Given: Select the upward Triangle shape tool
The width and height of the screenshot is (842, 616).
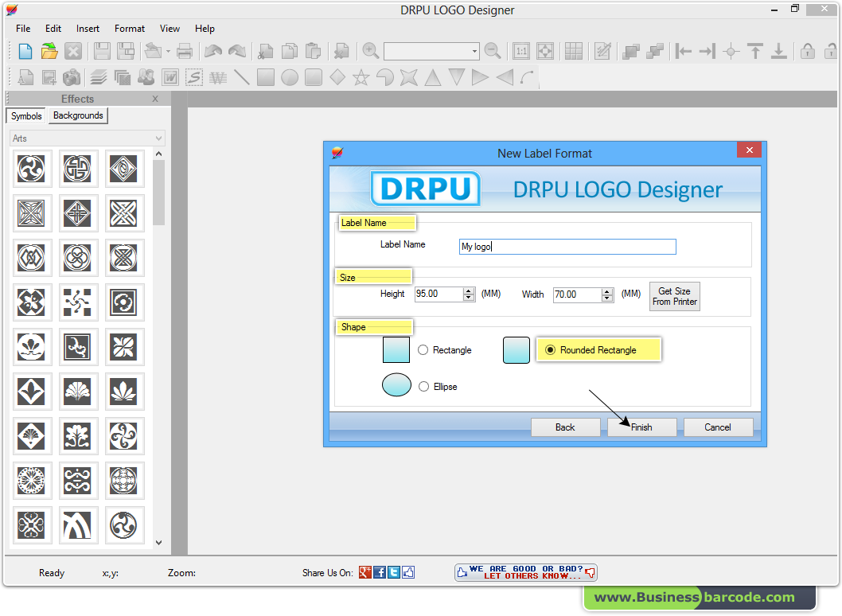Looking at the screenshot, I should pyautogui.click(x=433, y=77).
